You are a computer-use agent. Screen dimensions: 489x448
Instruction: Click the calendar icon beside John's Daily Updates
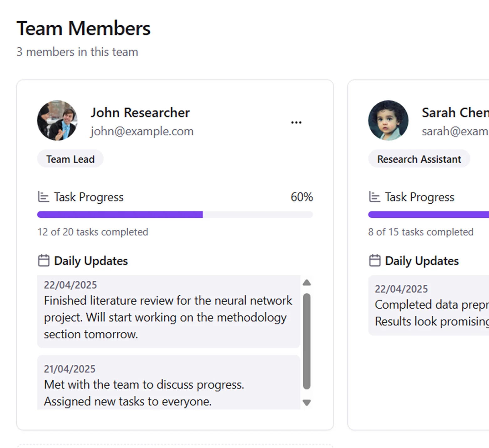tap(44, 261)
